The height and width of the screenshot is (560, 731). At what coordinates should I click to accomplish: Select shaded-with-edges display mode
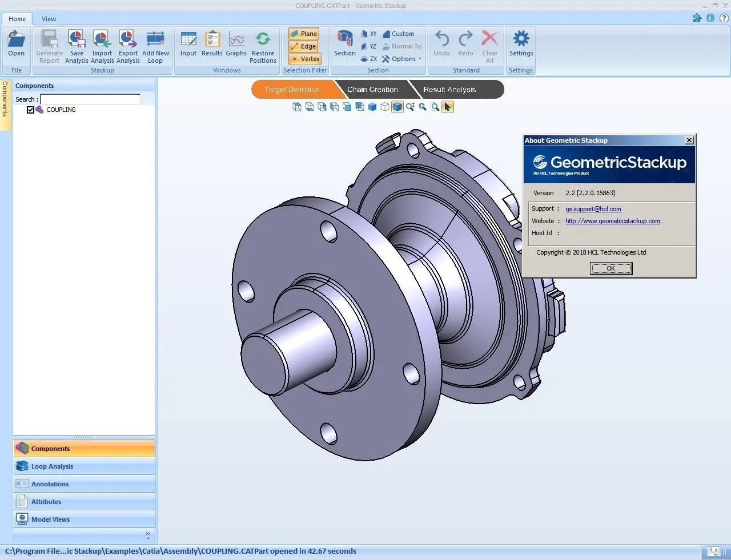[397, 107]
